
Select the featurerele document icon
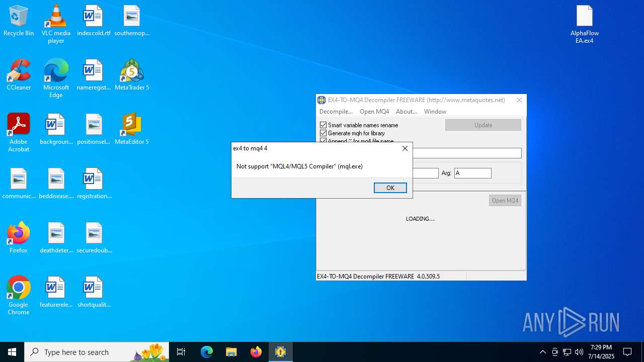(x=56, y=293)
